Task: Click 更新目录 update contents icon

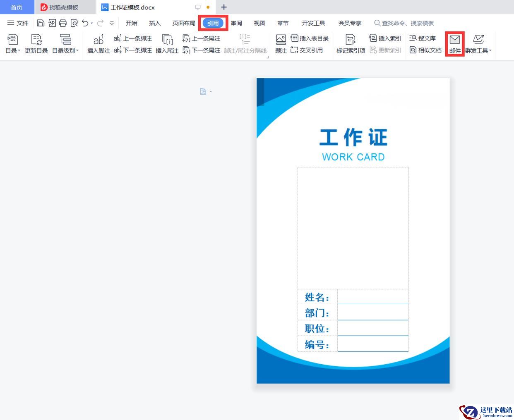Action: pyautogui.click(x=36, y=44)
